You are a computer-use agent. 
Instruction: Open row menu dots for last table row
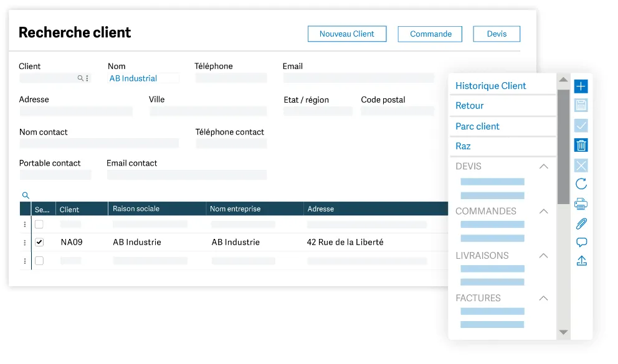(25, 261)
